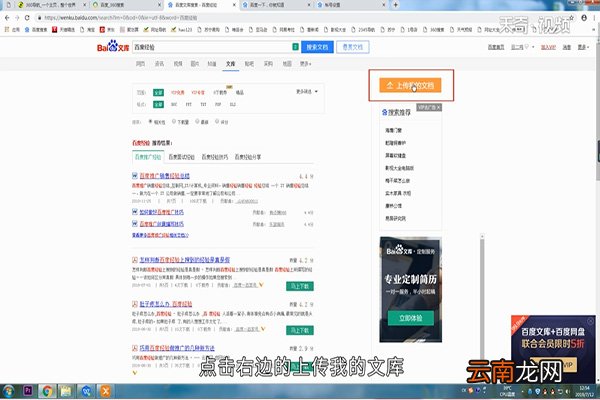Click the green icon inside search box
Screen dimensions: 600x400
click(x=295, y=47)
